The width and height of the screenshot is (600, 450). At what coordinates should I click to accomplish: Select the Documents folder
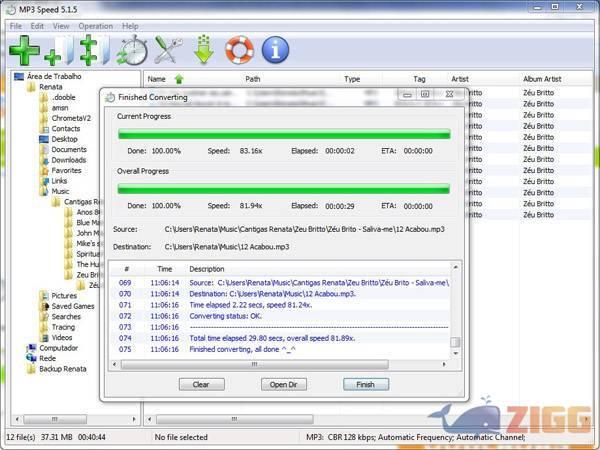(x=64, y=150)
